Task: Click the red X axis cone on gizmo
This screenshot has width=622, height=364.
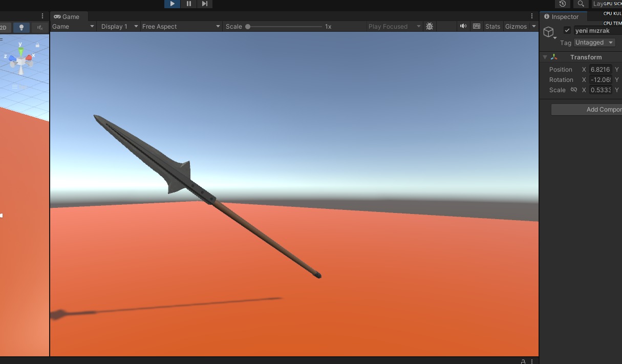Action: click(x=29, y=58)
